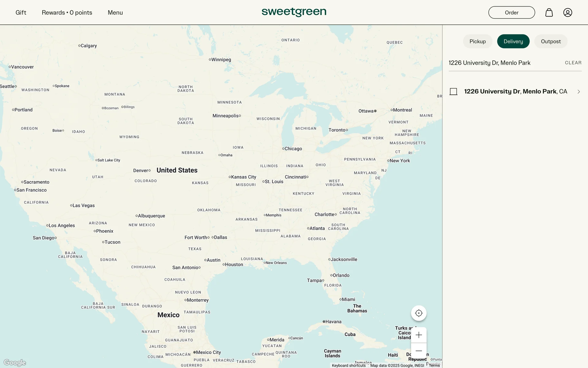Image resolution: width=588 pixels, height=368 pixels.
Task: Click the Order button in header
Action: coord(511,13)
